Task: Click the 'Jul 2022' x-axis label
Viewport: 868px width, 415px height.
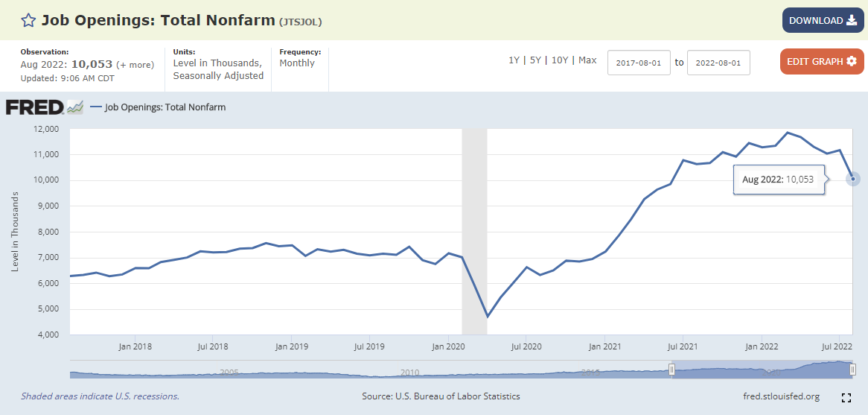Action: (x=839, y=347)
